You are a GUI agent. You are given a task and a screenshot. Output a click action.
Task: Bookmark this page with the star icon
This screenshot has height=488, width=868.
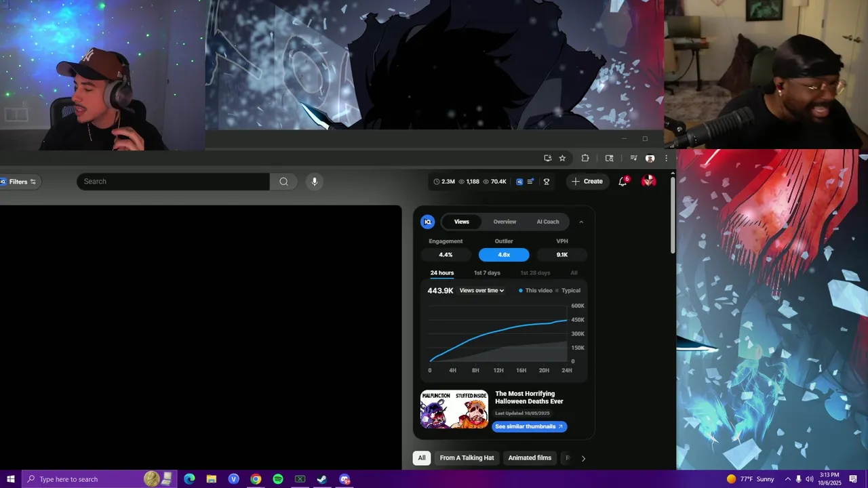tap(562, 158)
